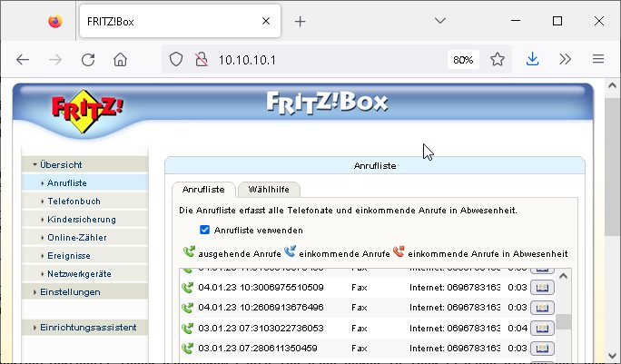Screen dimensions: 621x364
Task: Open Anrufliste in the sidebar
Action: [x=84, y=183]
